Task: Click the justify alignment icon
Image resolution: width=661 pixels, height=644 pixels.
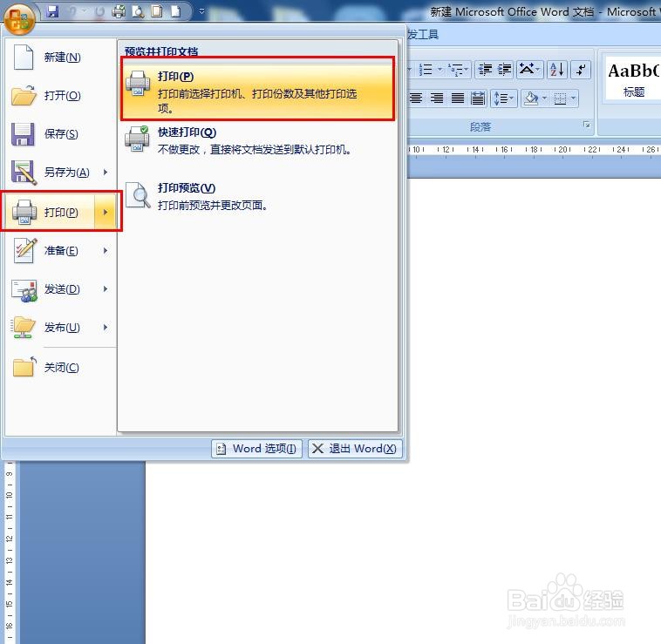Action: coord(458,98)
